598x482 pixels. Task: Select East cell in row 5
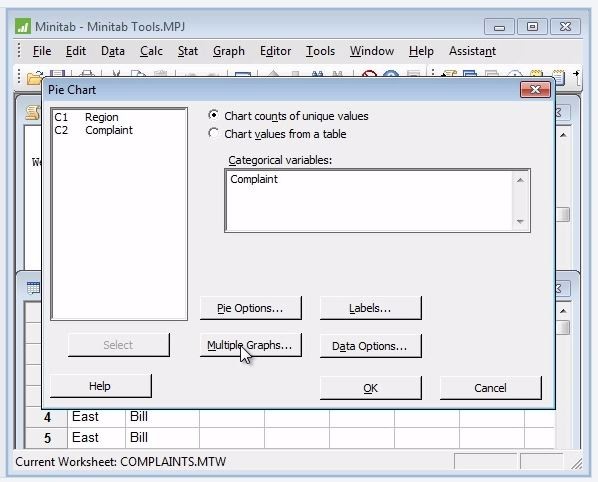[96, 438]
